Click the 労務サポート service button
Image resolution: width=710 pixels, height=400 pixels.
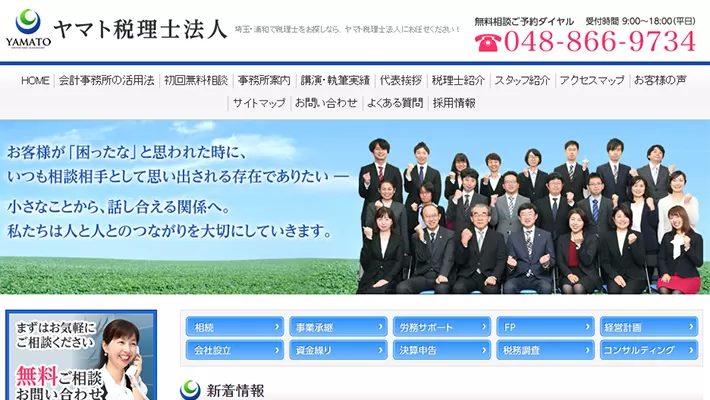(441, 327)
